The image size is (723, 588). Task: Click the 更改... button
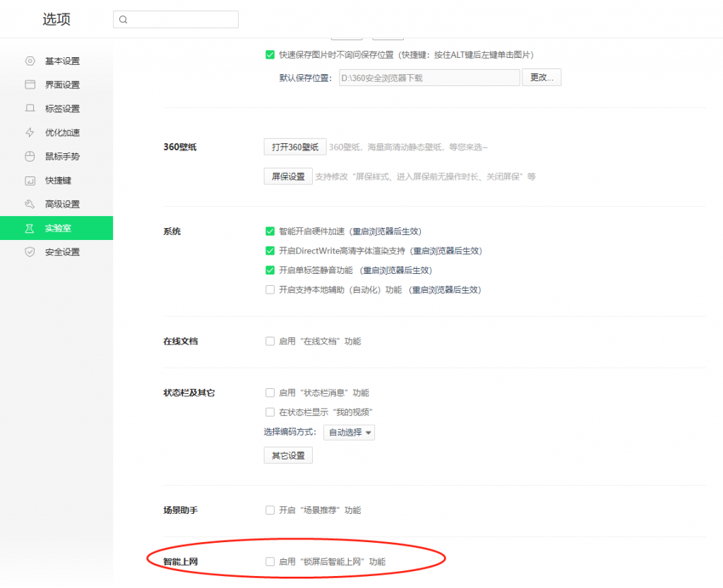tap(542, 78)
